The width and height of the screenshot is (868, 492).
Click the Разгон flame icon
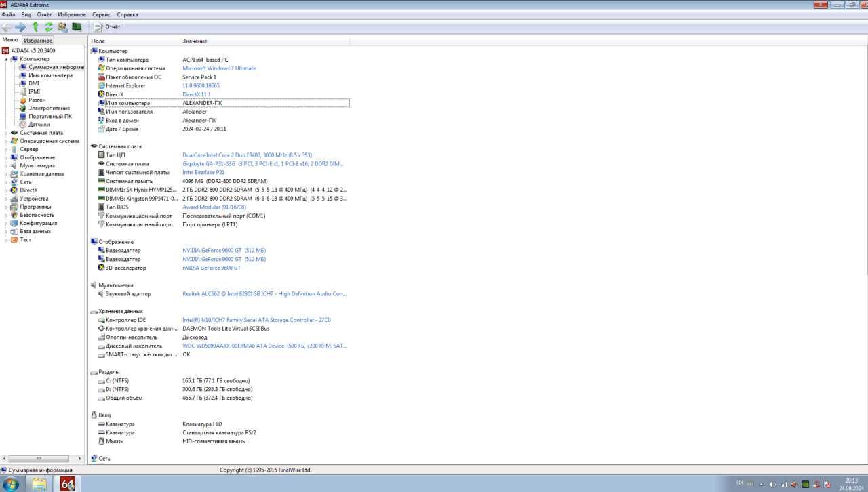[x=23, y=100]
